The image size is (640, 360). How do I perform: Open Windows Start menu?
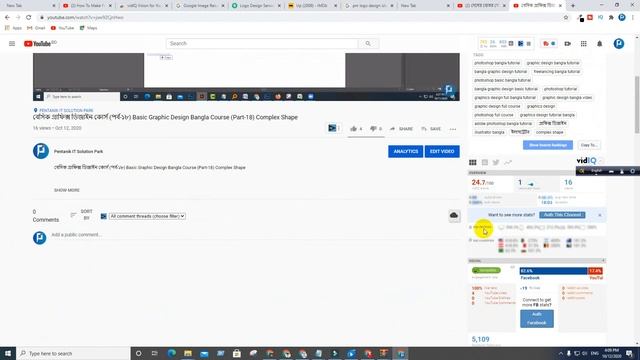(8, 353)
